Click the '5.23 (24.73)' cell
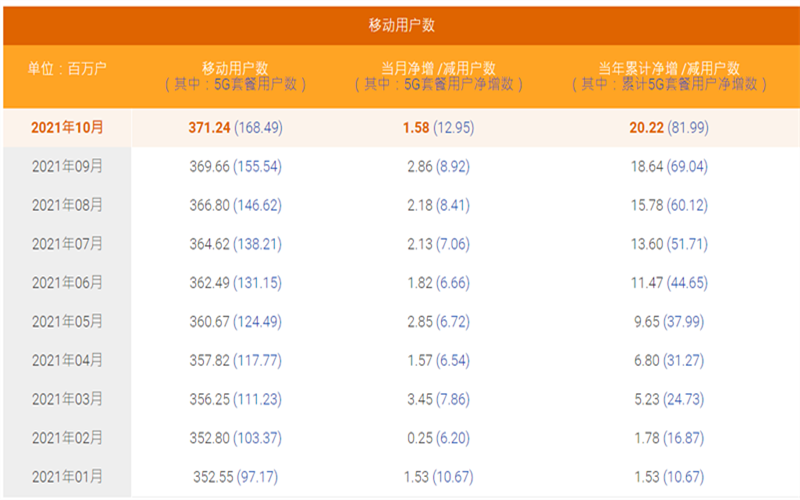 [669, 399]
